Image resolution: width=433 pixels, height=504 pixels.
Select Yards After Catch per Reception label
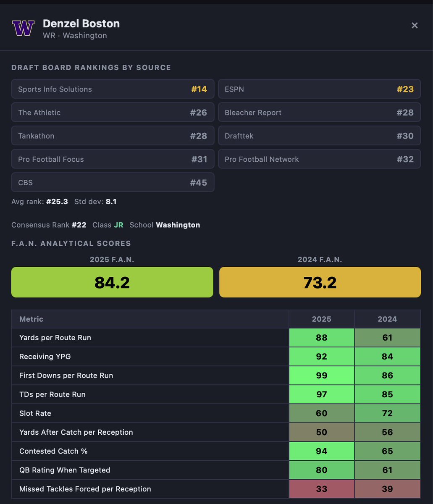(x=76, y=432)
